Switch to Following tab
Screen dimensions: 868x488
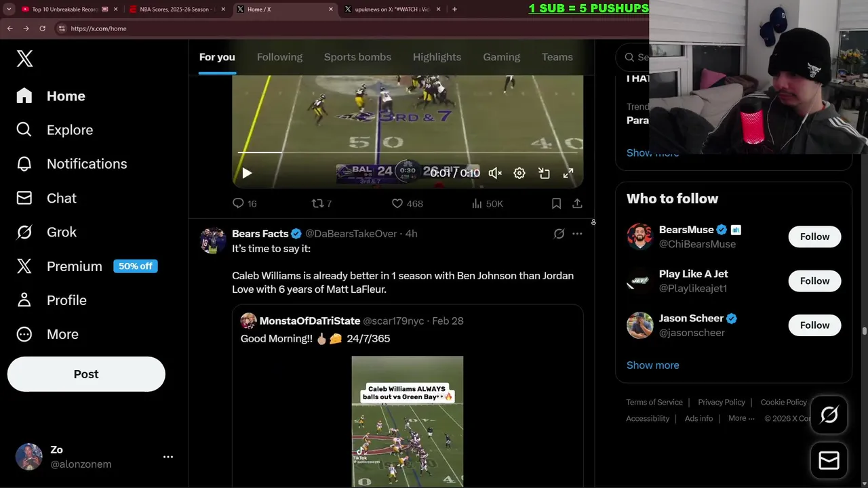click(x=279, y=57)
